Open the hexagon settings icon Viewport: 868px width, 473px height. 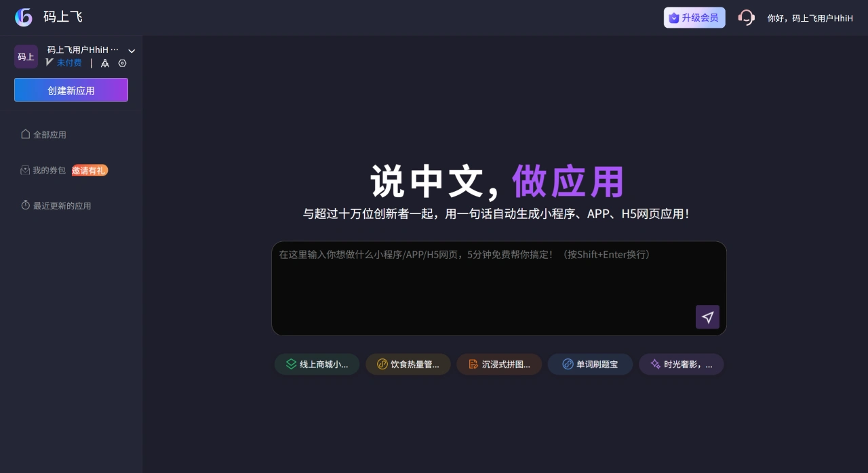(123, 63)
